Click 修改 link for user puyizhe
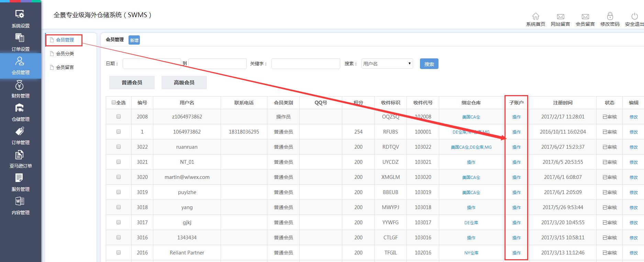The image size is (644, 262). click(633, 192)
